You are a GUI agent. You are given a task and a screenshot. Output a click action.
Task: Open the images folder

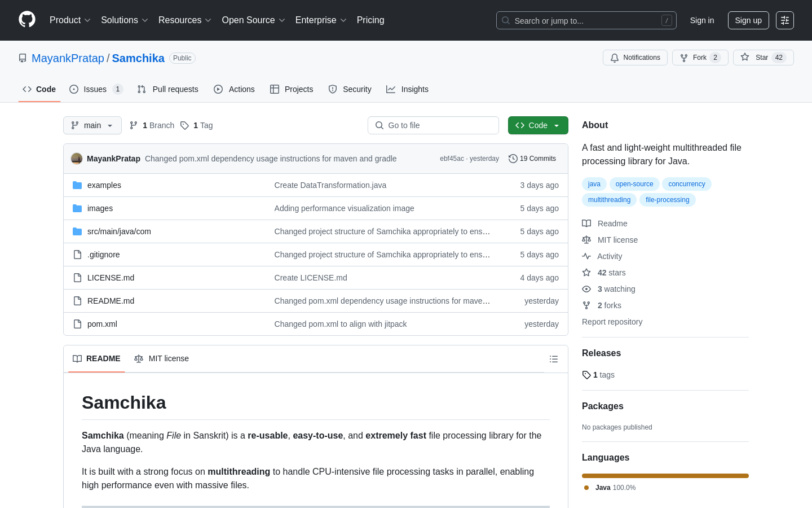coord(100,208)
